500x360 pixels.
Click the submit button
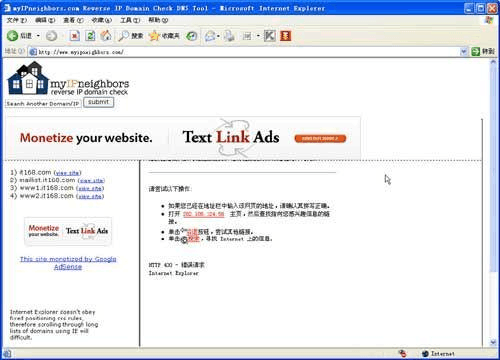[x=99, y=102]
